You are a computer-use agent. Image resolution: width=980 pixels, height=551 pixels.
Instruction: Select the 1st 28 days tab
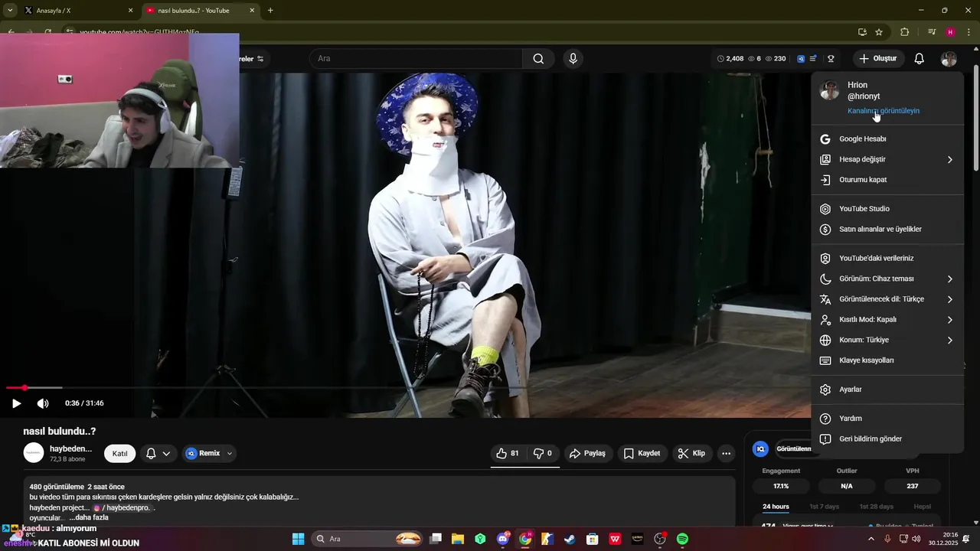(876, 507)
